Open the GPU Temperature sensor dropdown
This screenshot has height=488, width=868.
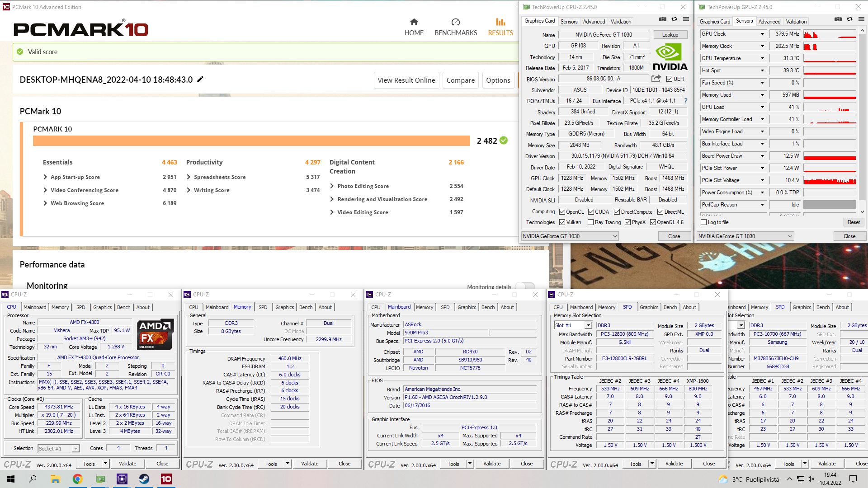click(762, 58)
